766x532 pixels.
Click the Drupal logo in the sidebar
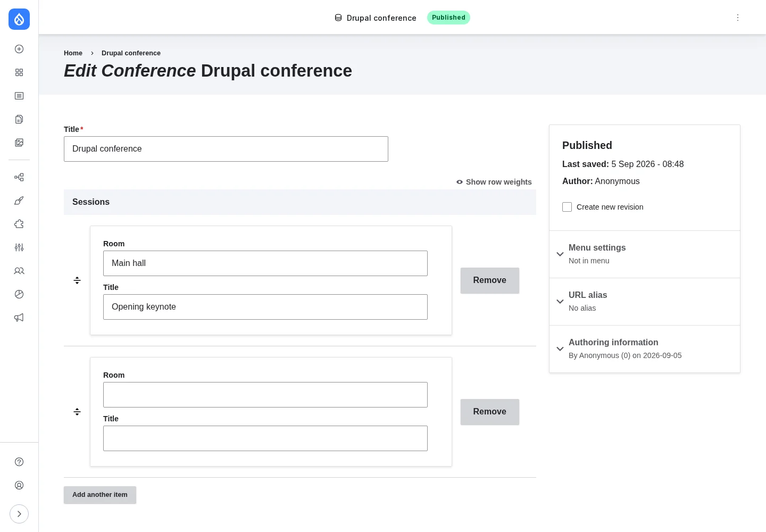click(x=19, y=19)
